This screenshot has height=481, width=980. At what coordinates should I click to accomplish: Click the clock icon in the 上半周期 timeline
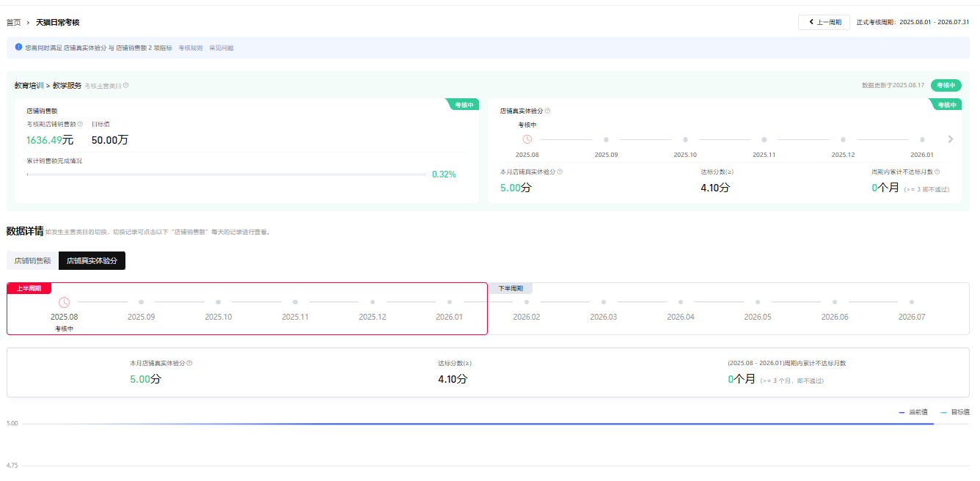coord(64,302)
